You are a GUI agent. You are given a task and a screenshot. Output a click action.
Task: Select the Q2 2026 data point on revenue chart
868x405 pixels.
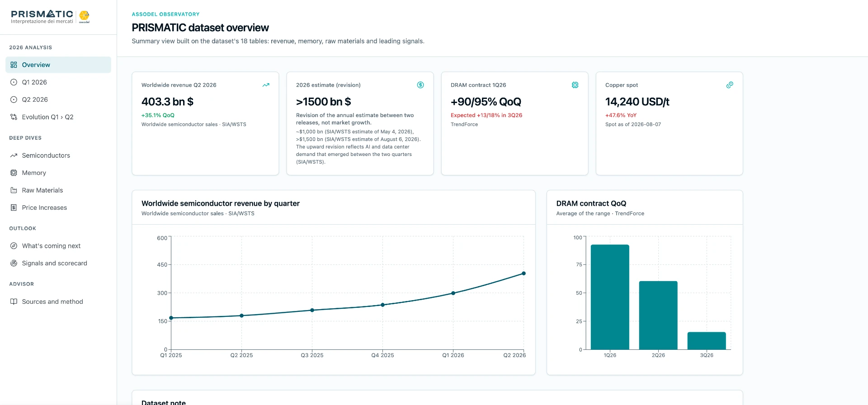click(524, 273)
